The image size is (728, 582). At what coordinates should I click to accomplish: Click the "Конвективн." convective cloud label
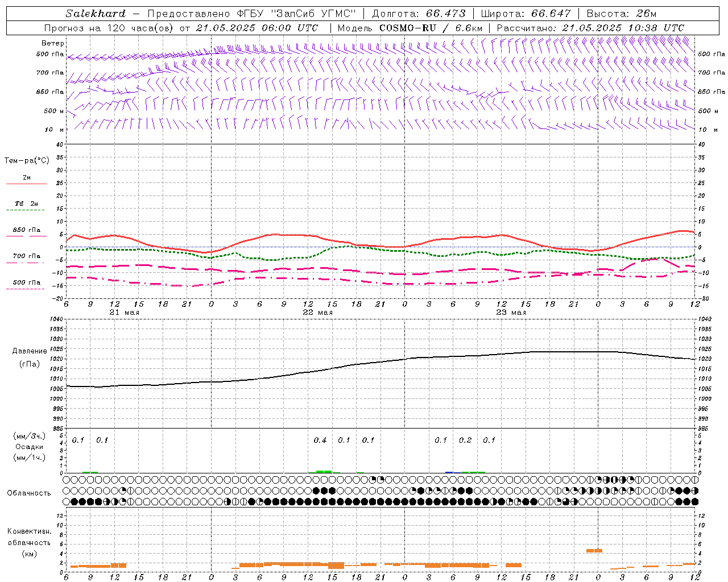29,531
